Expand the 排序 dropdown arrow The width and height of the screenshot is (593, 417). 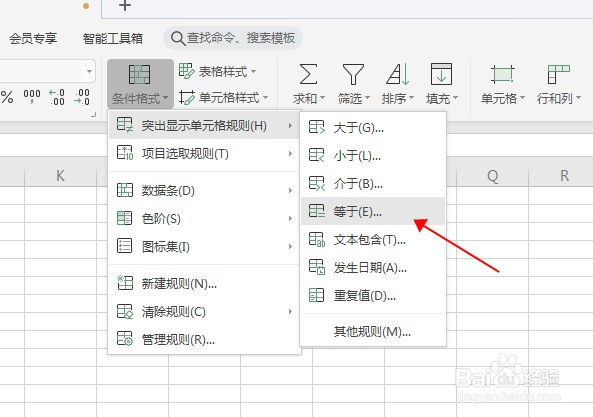tap(411, 98)
